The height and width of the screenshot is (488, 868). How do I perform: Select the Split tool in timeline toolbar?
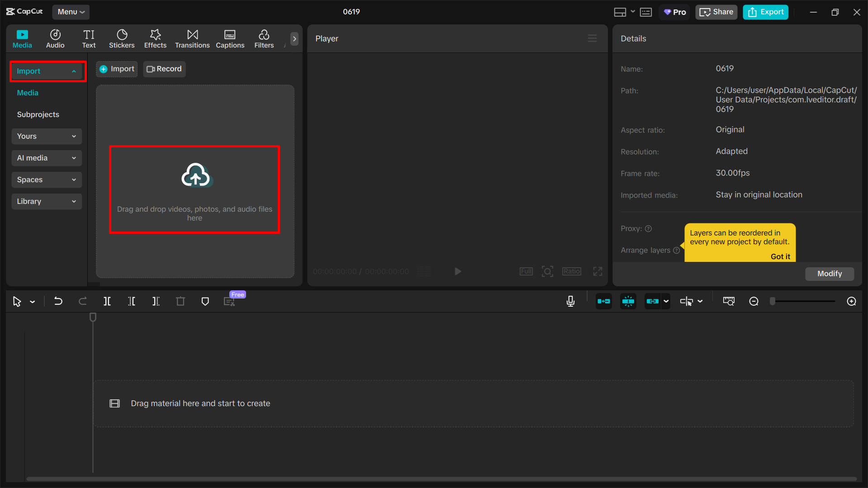point(107,301)
